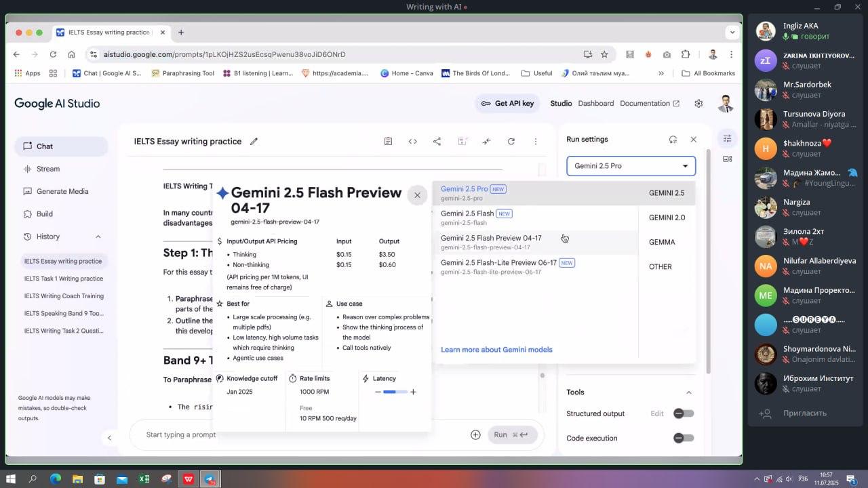Image resolution: width=868 pixels, height=488 pixels.
Task: Expand the hidden bookmarks overflow chevron
Action: pos(661,73)
